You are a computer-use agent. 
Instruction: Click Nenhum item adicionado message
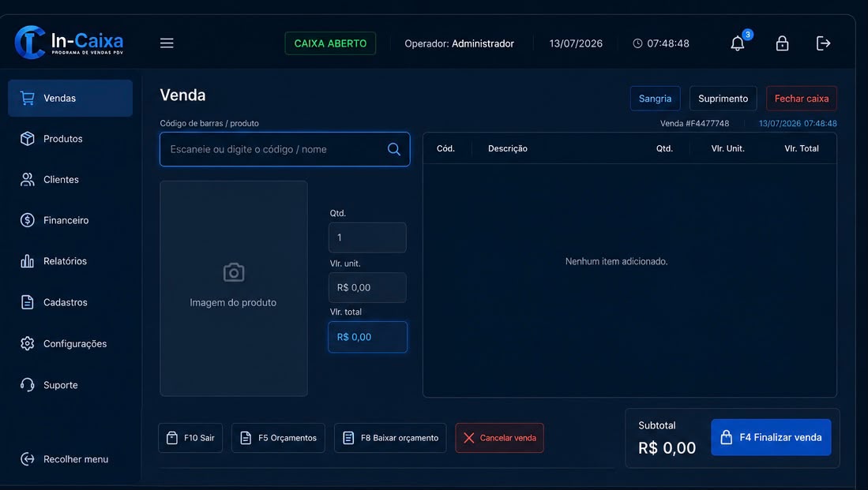pos(617,261)
